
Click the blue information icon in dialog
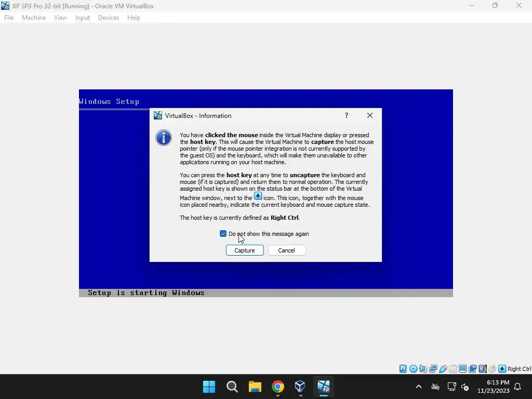pos(164,138)
